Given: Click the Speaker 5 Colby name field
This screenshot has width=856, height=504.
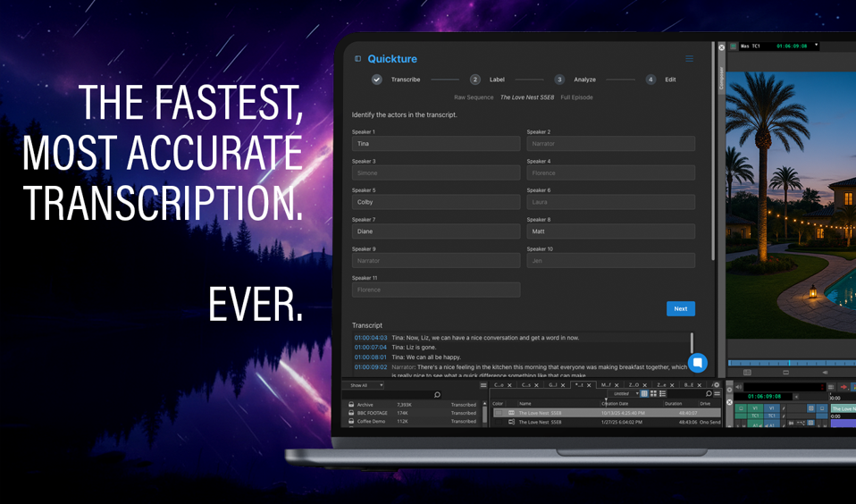Looking at the screenshot, I should pyautogui.click(x=436, y=202).
